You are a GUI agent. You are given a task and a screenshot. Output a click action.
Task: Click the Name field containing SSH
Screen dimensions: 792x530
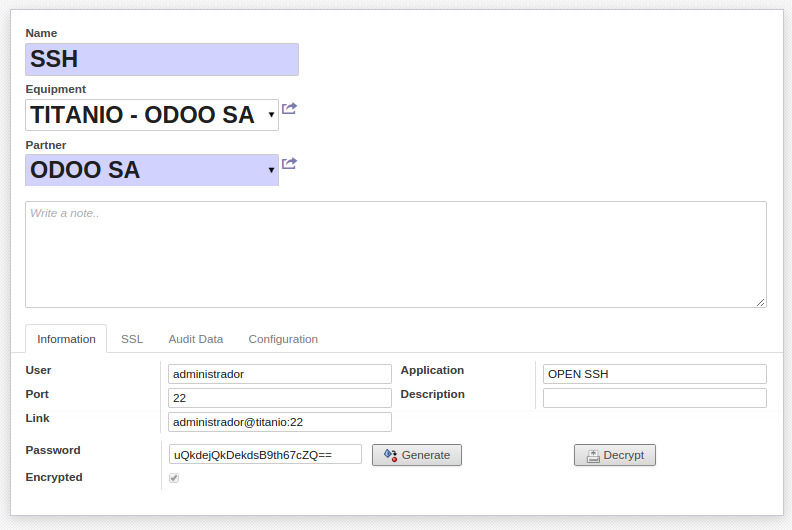(162, 59)
